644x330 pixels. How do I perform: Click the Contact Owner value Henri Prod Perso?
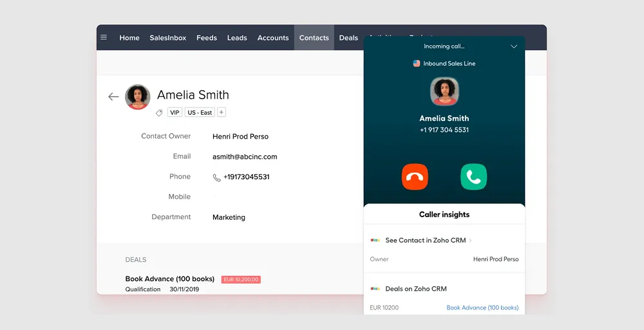[x=241, y=137]
